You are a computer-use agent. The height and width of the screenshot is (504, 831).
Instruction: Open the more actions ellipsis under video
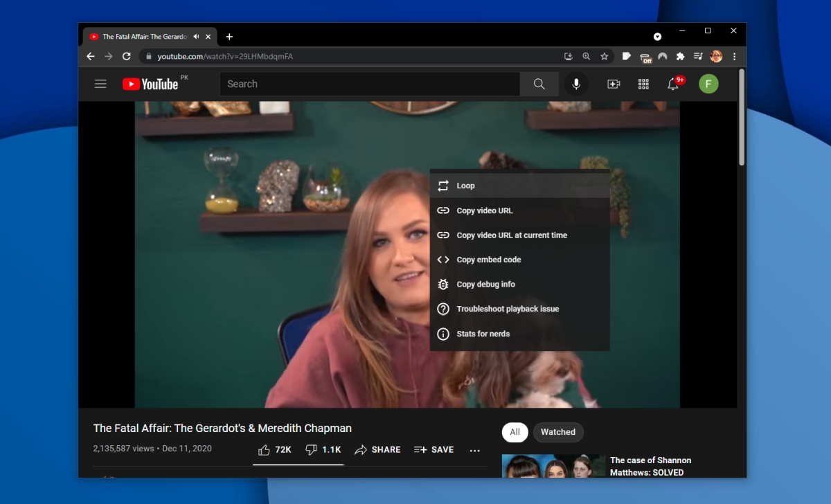tap(474, 450)
